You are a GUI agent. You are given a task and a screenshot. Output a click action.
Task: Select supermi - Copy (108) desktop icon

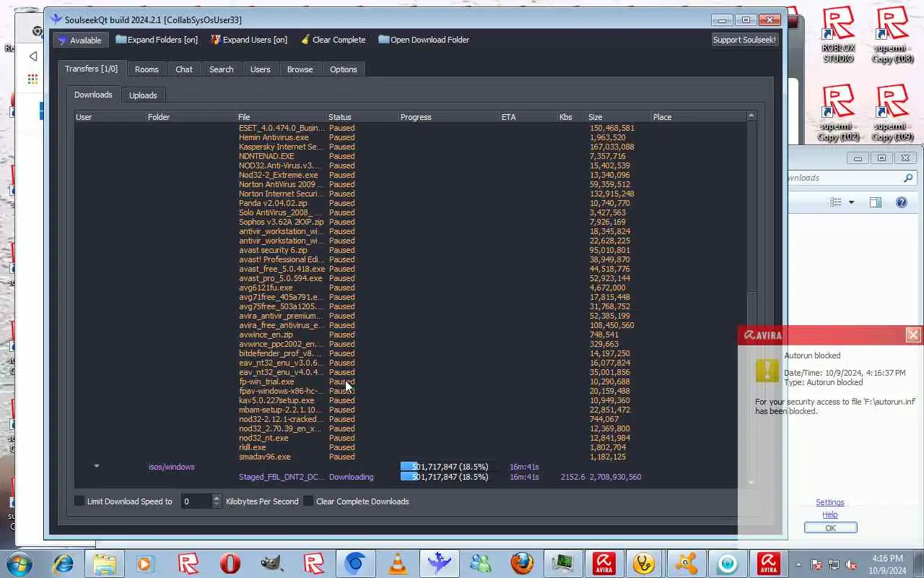click(x=892, y=34)
